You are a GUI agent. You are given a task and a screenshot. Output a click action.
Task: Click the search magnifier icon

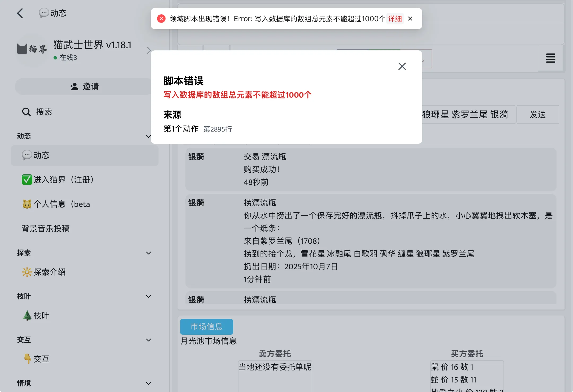click(x=26, y=112)
